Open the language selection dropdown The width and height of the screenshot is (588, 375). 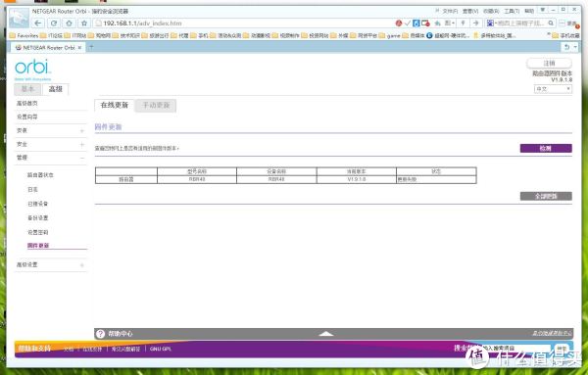point(553,89)
